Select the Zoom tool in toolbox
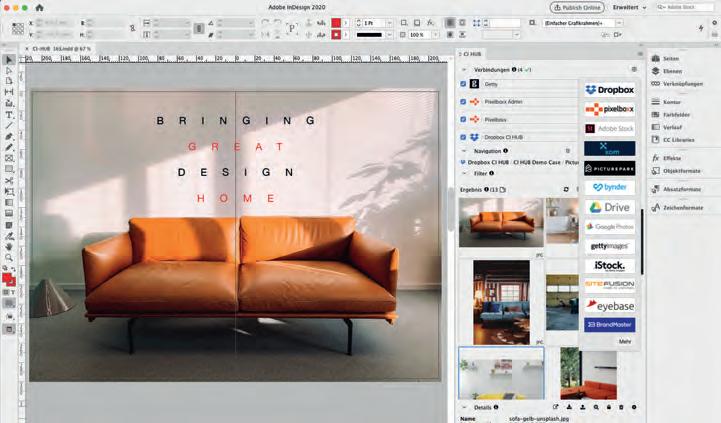721x423 pixels. click(9, 257)
